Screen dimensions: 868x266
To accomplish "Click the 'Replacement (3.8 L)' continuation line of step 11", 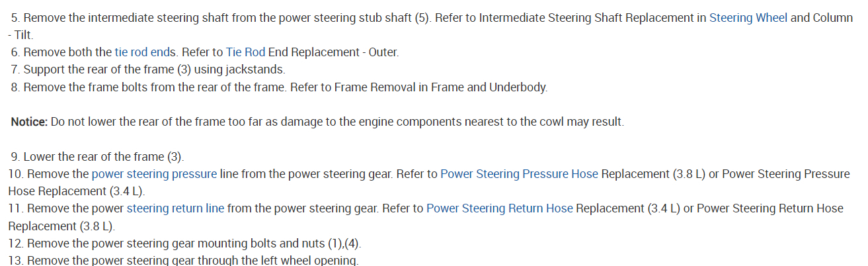I will 61,226.
